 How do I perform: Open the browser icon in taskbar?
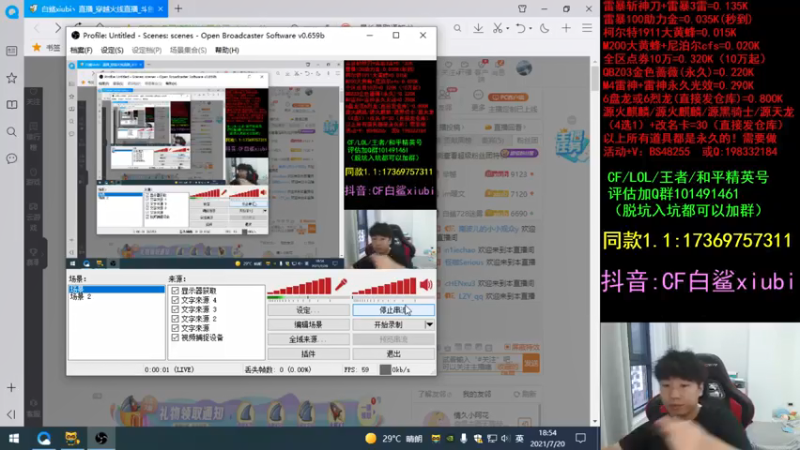pyautogui.click(x=43, y=438)
